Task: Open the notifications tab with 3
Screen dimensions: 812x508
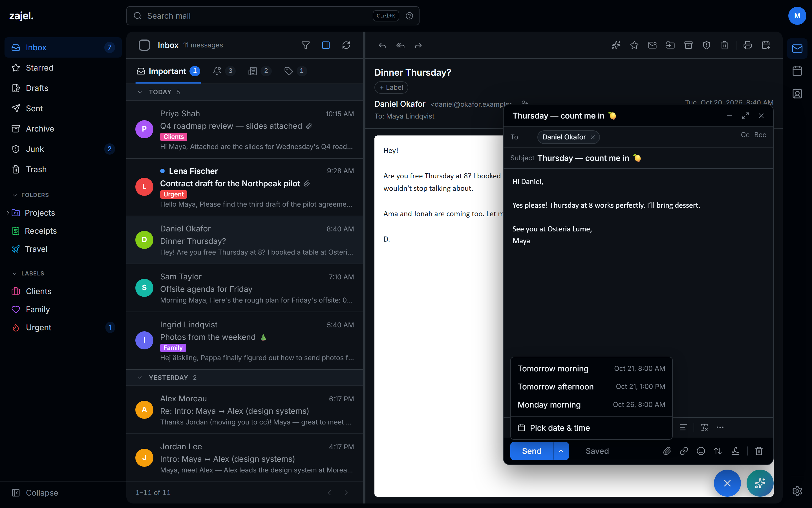Action: (x=224, y=71)
